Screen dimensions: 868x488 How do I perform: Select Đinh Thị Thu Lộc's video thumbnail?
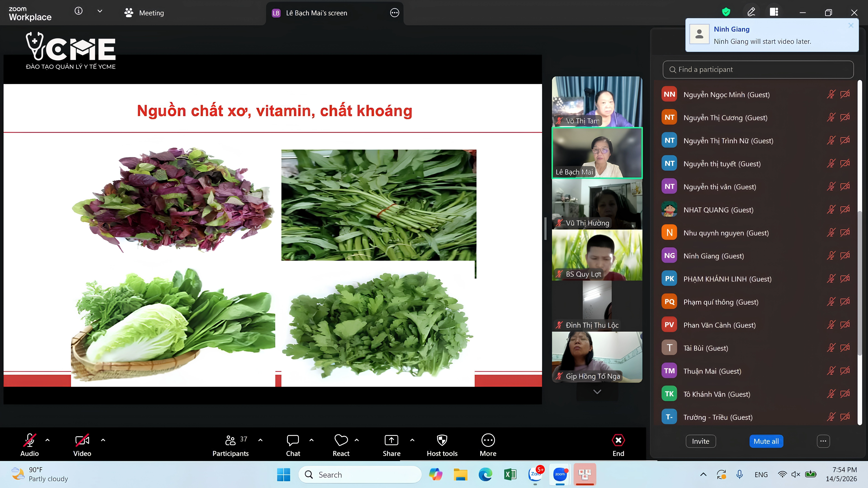point(597,306)
